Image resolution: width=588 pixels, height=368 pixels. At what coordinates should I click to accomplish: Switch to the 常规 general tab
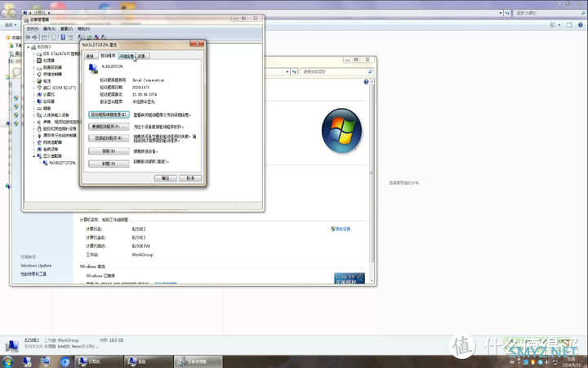(90, 56)
